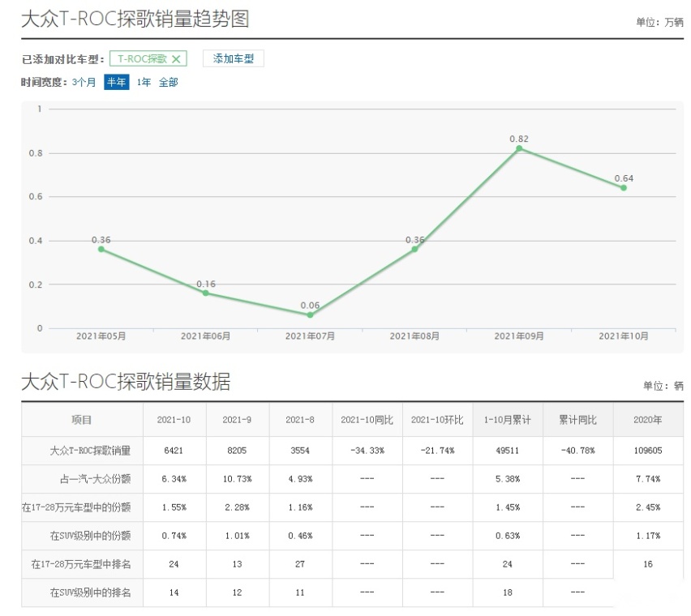This screenshot has height=616, width=691.
Task: Click sales value 6421
Action: point(174,451)
